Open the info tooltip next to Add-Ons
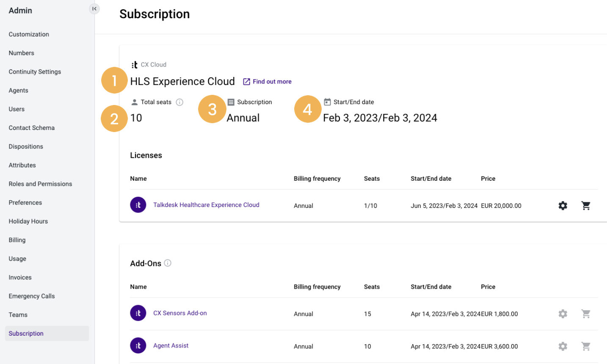 (168, 263)
